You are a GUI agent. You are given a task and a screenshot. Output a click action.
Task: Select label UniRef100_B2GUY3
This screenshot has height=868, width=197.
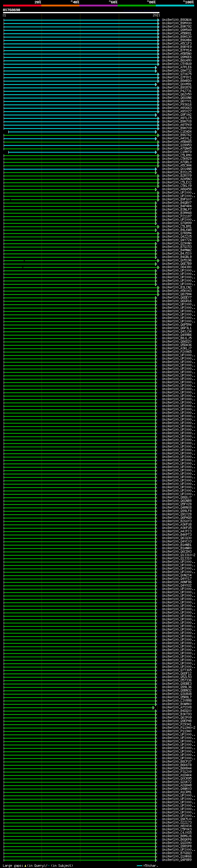coord(177,521)
